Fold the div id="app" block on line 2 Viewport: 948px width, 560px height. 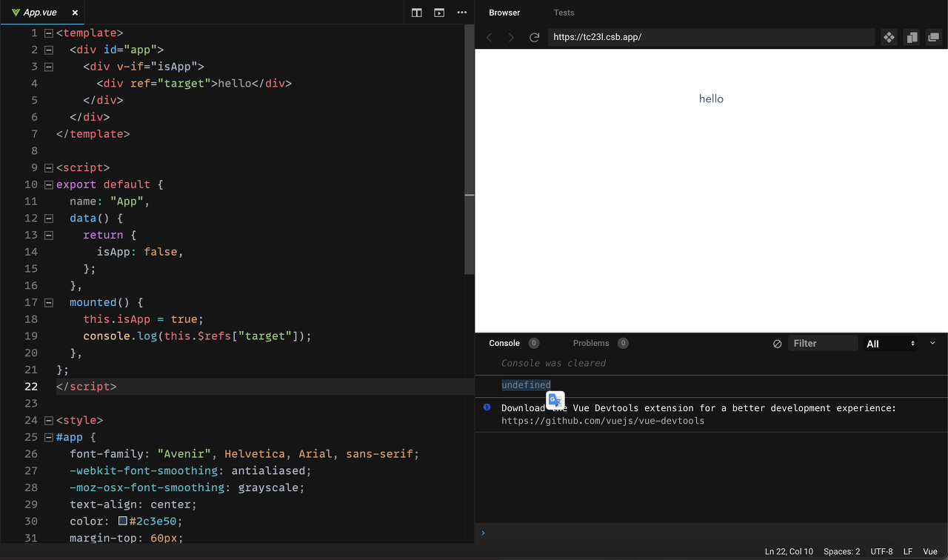49,50
